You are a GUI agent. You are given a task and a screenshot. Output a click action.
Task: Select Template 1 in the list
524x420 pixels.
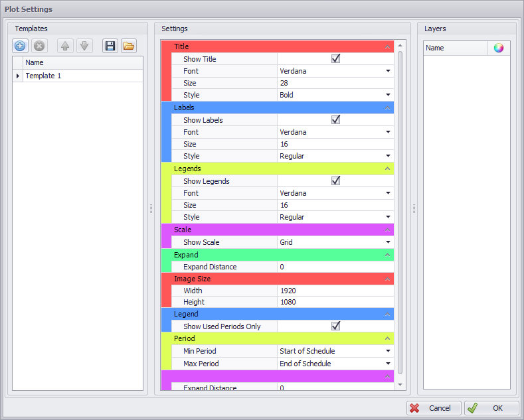point(43,76)
